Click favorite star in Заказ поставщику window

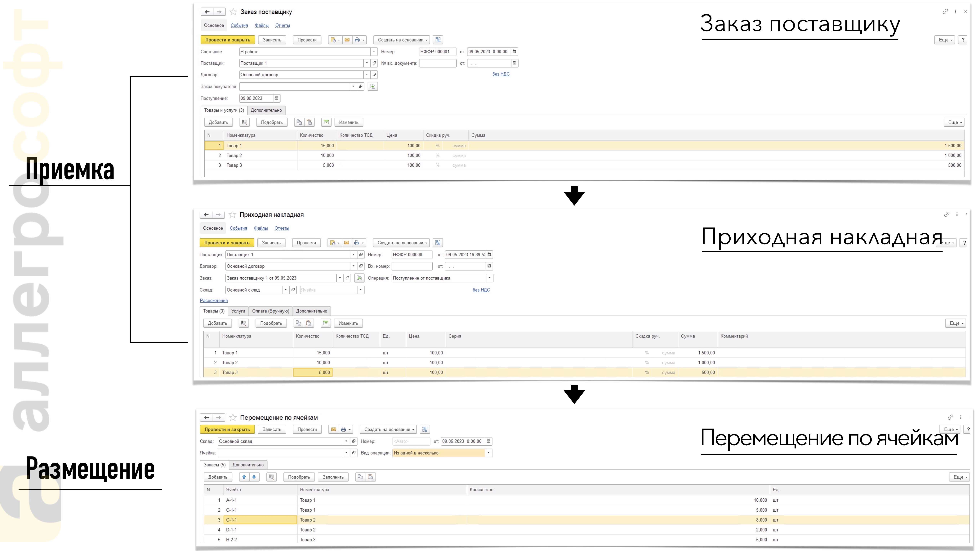click(233, 12)
